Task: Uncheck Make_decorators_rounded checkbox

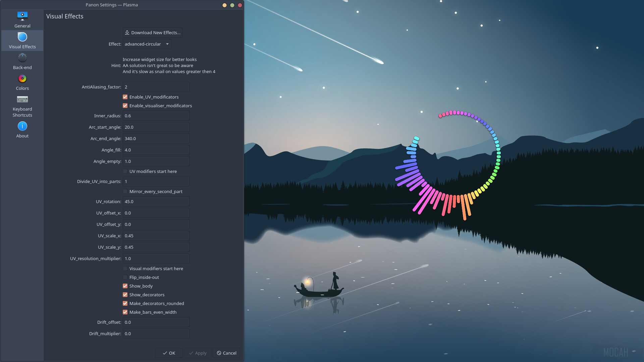Action: (x=125, y=303)
